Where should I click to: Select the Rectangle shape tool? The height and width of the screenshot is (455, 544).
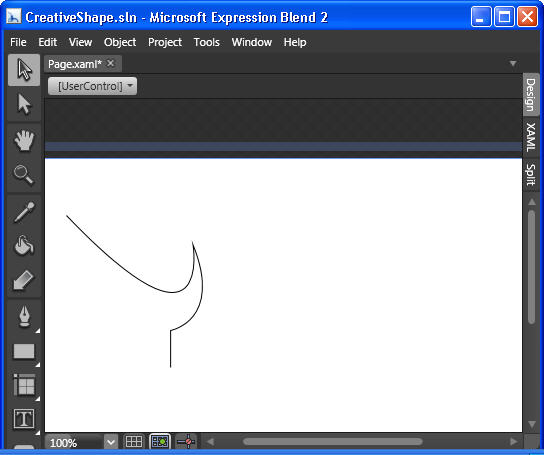coord(24,351)
